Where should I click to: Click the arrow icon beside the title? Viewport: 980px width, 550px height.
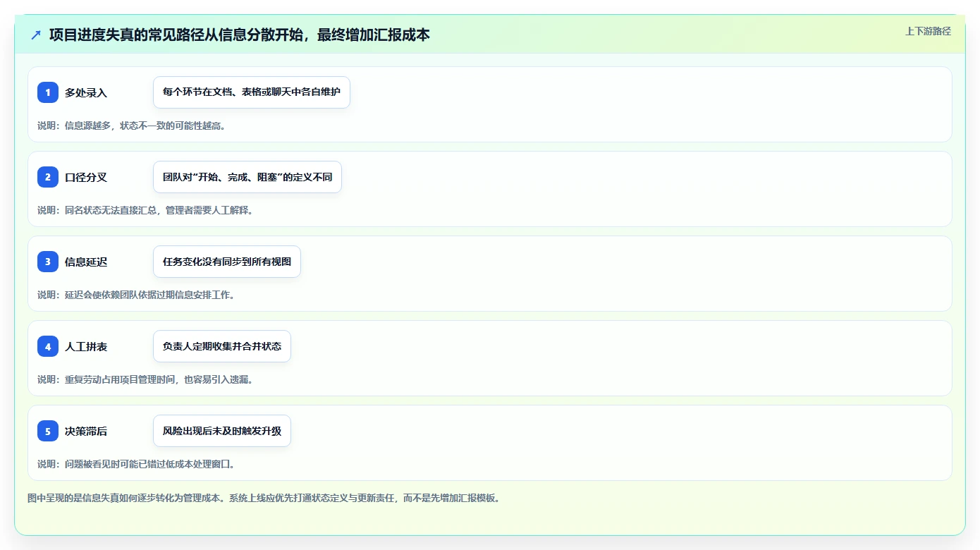(x=36, y=35)
